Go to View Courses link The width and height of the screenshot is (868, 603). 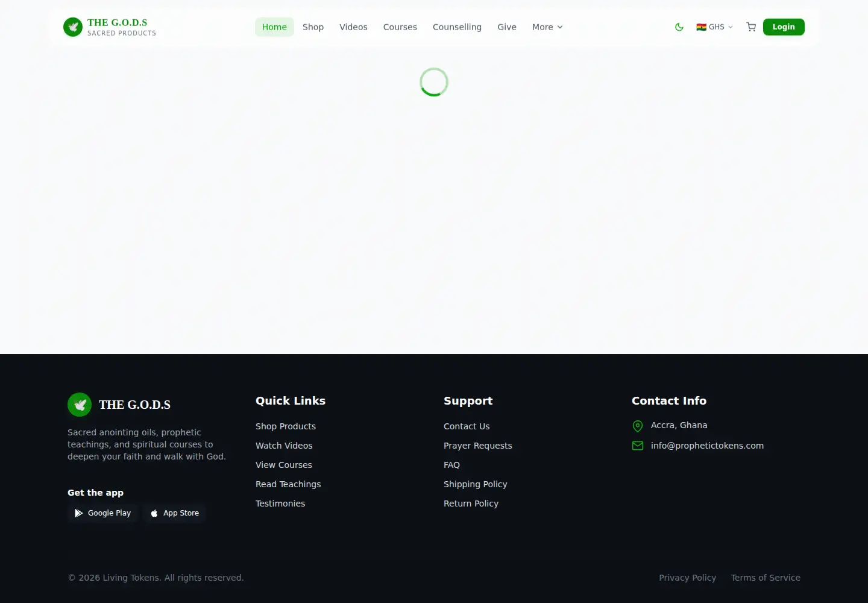(x=284, y=465)
